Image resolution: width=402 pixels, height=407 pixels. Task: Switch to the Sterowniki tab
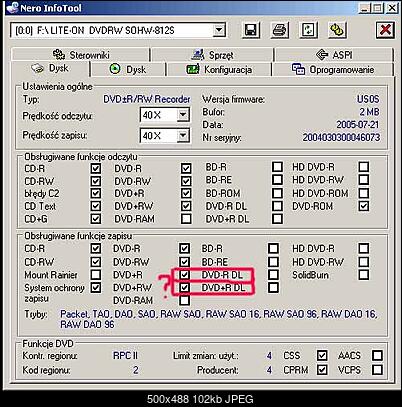coord(81,55)
